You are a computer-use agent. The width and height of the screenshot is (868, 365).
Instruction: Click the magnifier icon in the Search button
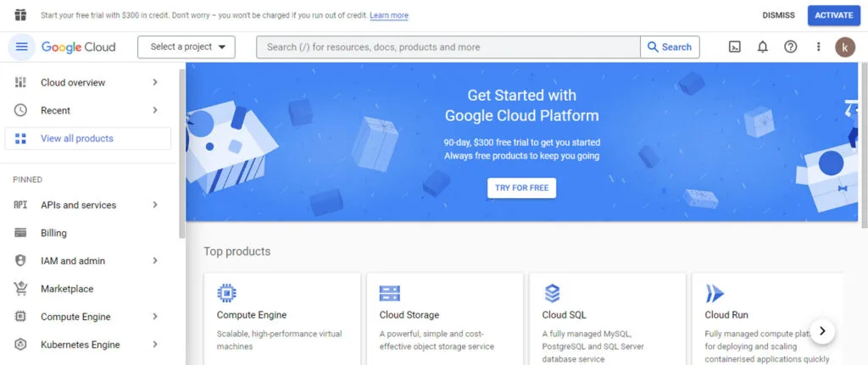coord(654,47)
